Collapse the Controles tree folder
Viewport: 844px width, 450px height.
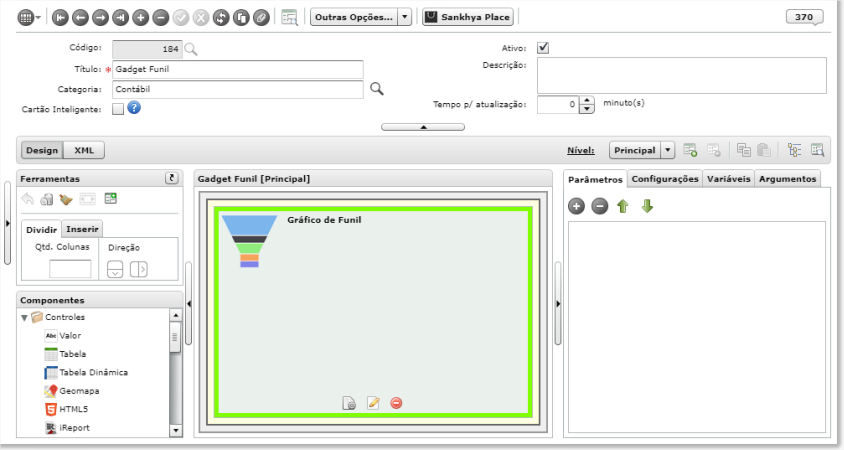pyautogui.click(x=24, y=318)
